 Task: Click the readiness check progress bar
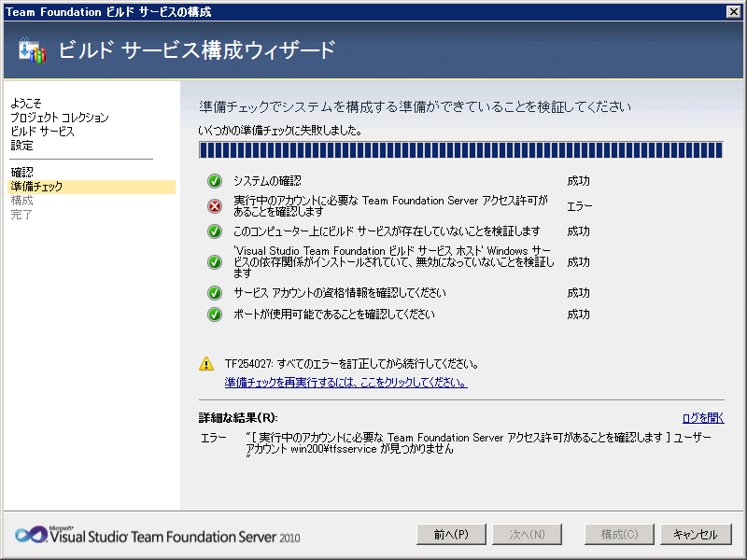(x=461, y=150)
